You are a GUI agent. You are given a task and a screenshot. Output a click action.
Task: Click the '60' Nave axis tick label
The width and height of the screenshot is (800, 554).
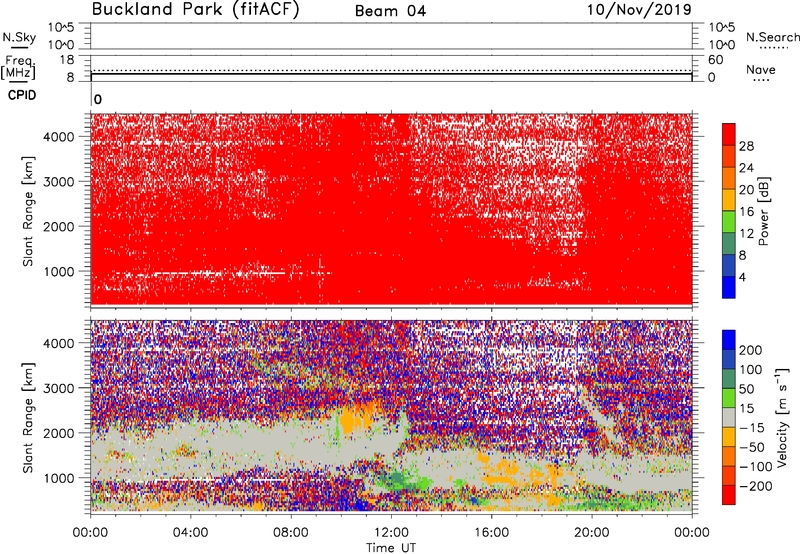(x=715, y=60)
